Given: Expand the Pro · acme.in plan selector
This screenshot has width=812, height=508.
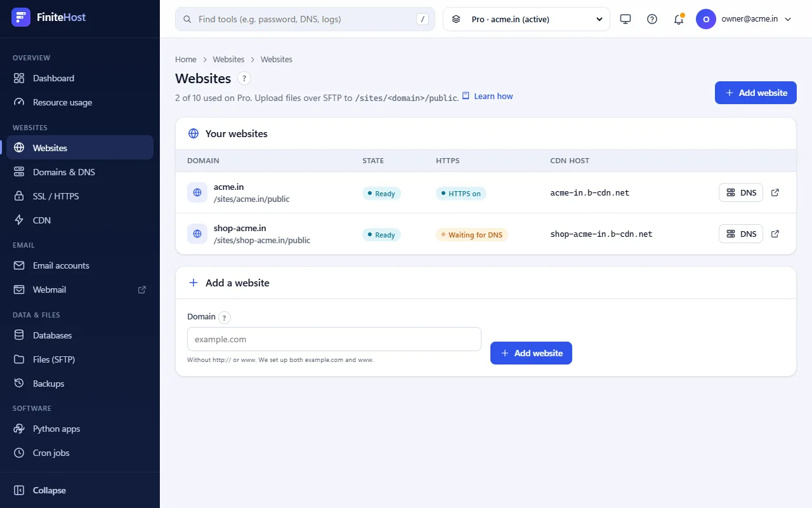Looking at the screenshot, I should [x=527, y=19].
